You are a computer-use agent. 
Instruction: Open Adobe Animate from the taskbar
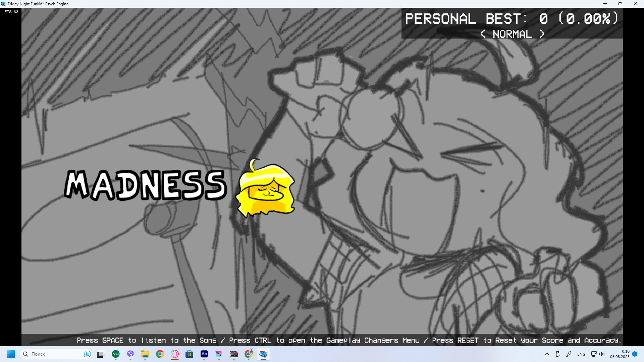204,354
